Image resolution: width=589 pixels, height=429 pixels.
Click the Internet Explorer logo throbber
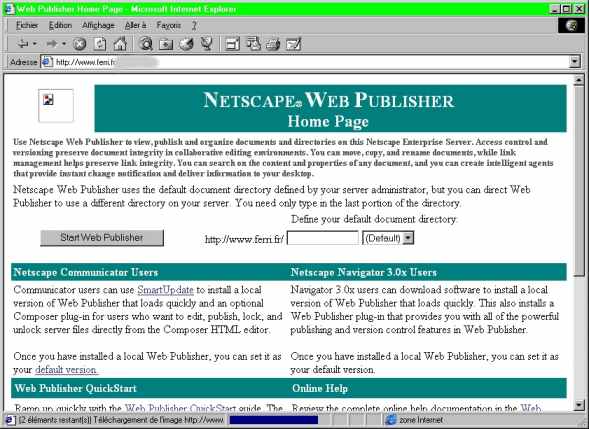[571, 26]
